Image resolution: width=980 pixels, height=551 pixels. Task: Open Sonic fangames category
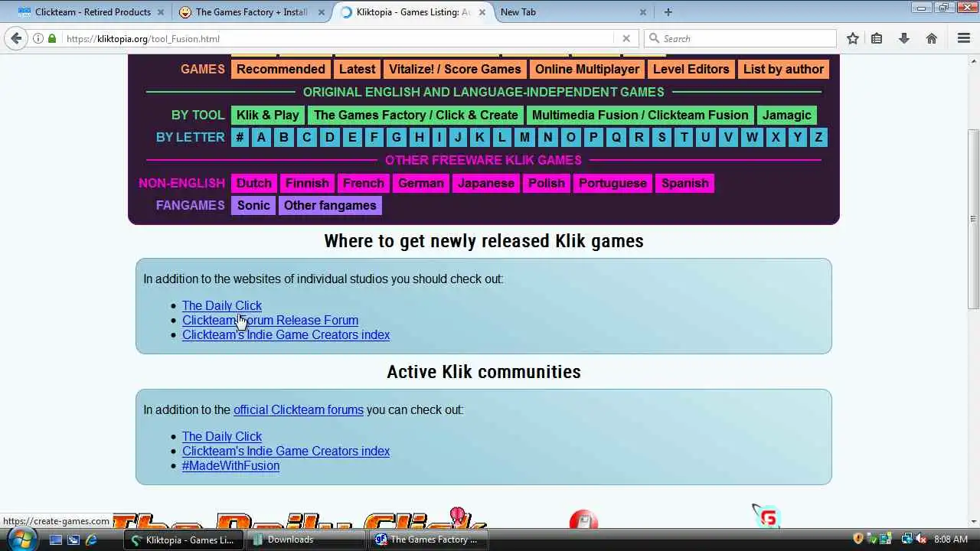coord(253,205)
